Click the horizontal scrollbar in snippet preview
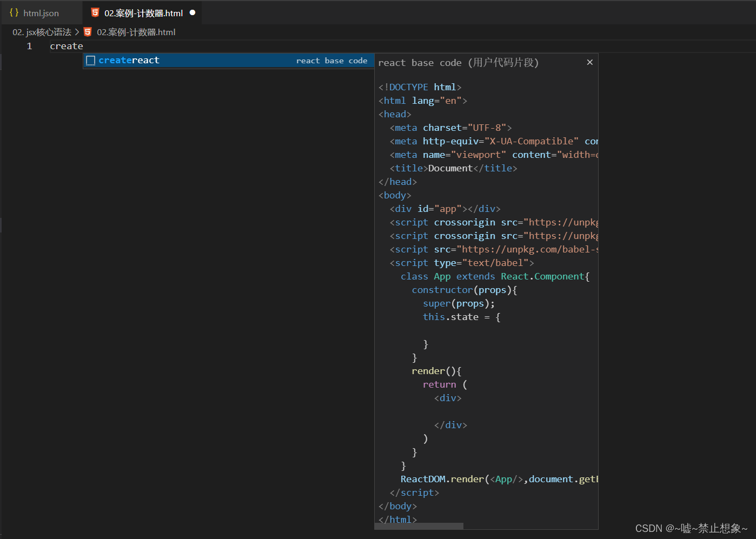The image size is (756, 539). click(x=419, y=526)
